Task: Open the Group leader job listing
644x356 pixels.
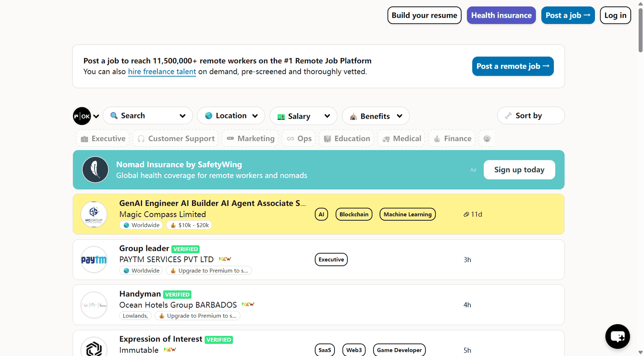Action: pyautogui.click(x=144, y=248)
